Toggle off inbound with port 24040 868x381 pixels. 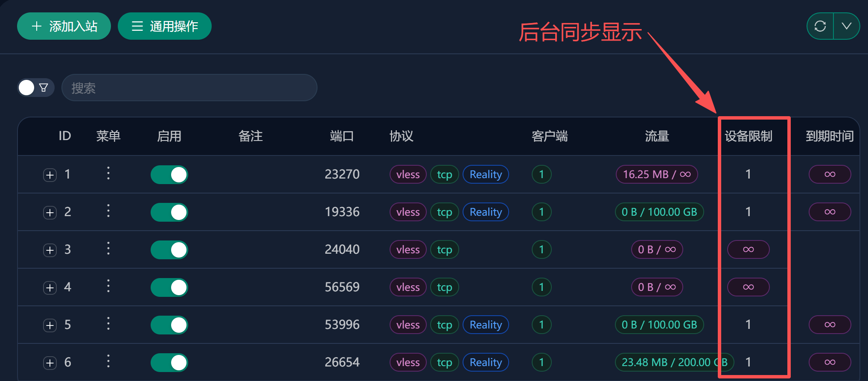click(x=169, y=250)
